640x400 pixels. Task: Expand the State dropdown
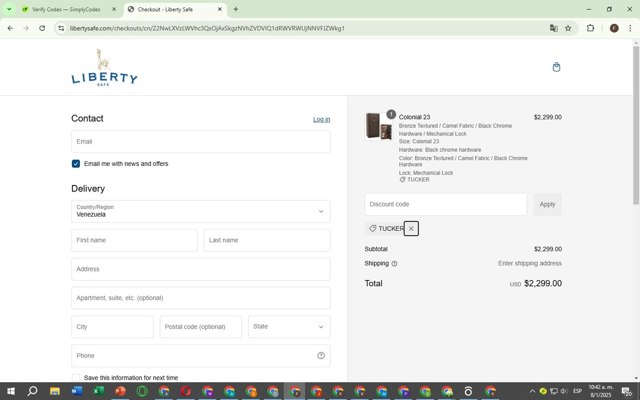tap(289, 327)
